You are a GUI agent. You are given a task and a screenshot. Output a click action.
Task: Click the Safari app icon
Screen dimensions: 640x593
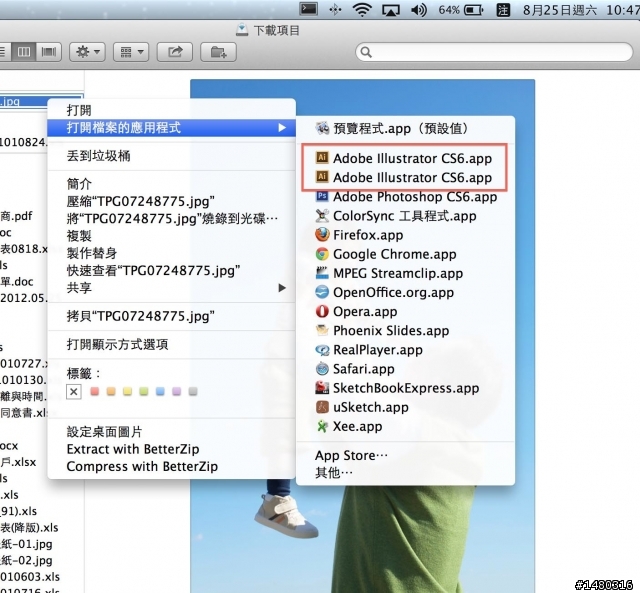(x=322, y=369)
